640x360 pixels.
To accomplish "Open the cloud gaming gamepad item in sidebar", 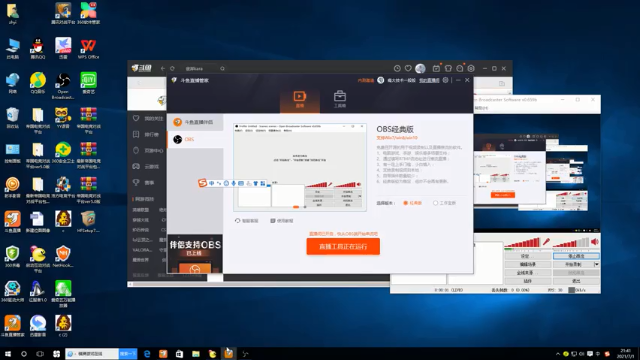I will (147, 167).
